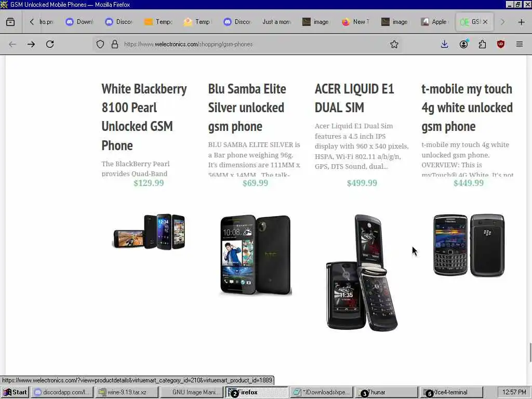Open the Start menu button
This screenshot has height=399, width=532.
click(15, 392)
